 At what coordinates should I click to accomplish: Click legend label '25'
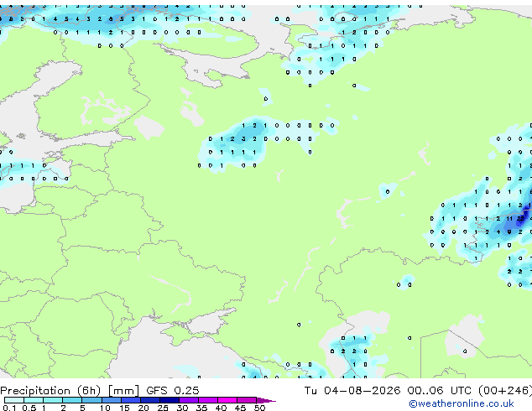click(x=163, y=408)
